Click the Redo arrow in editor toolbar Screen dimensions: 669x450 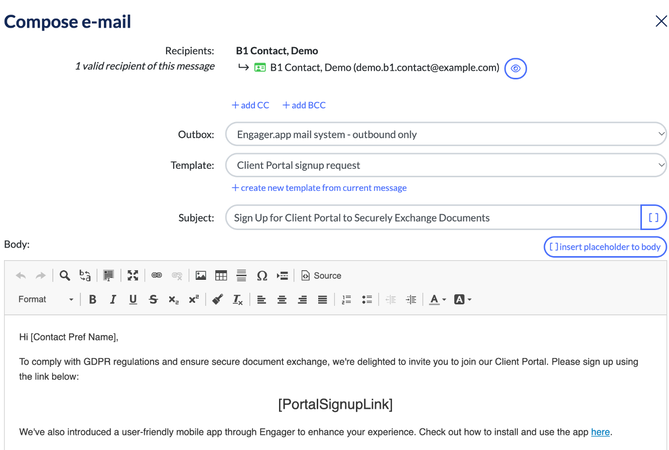[41, 276]
